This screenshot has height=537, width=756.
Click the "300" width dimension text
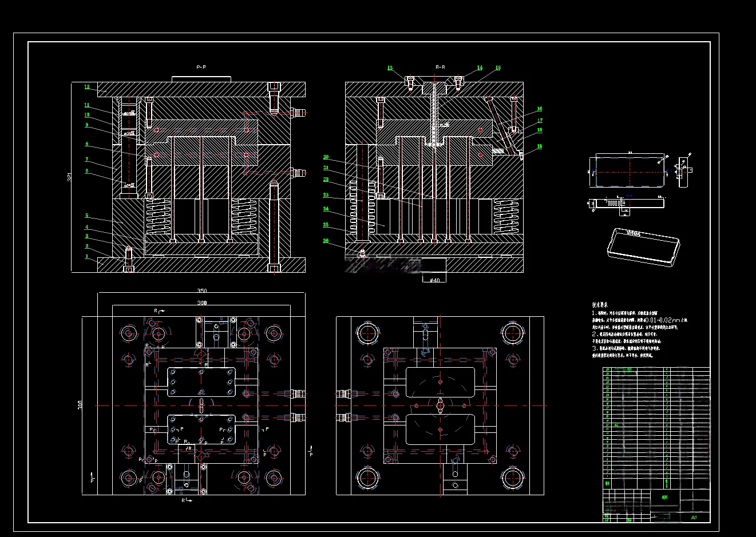(x=202, y=303)
